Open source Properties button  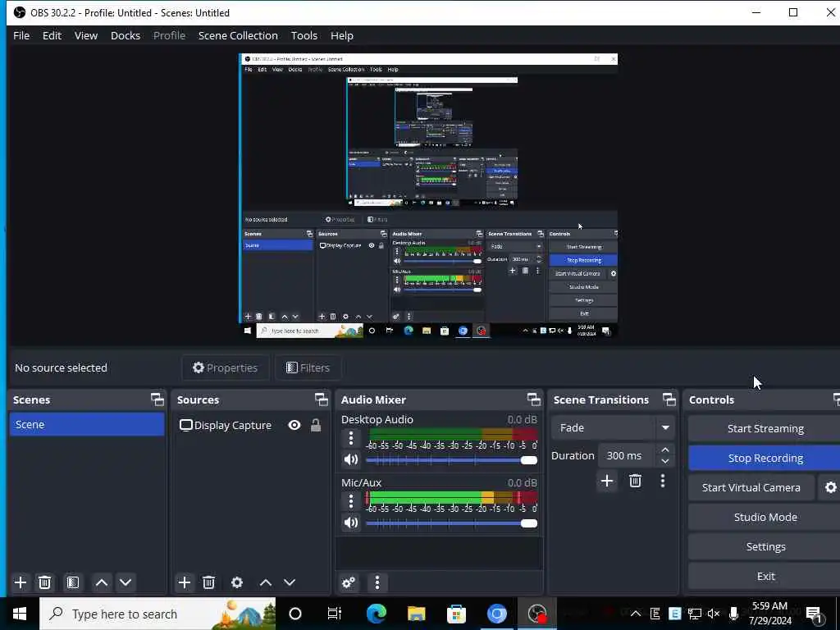click(x=225, y=367)
